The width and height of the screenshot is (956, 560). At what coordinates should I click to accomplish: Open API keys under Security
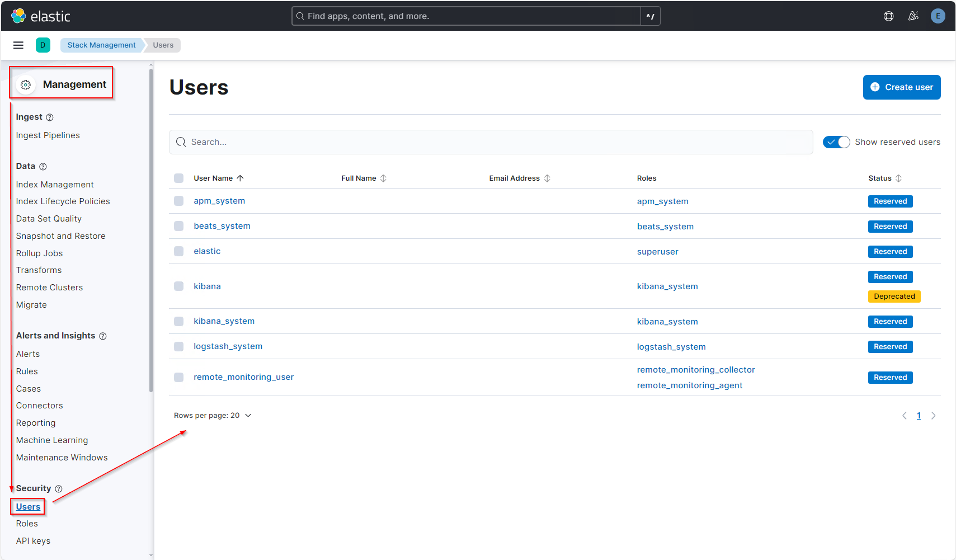[x=34, y=541]
